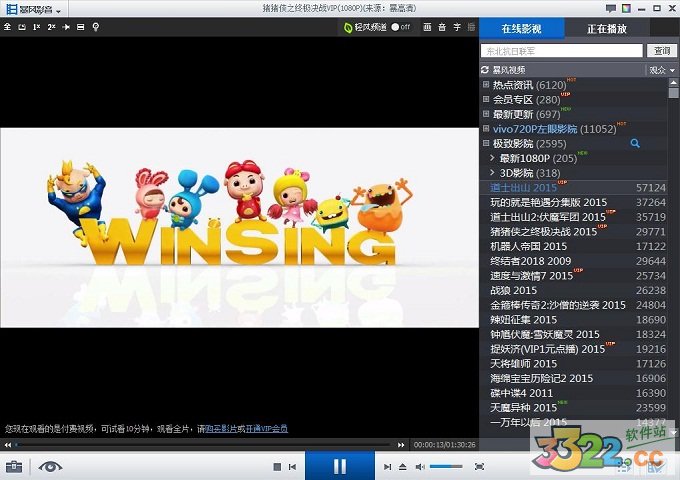Collapse the 极致影院 (2595) category
The width and height of the screenshot is (680, 480).
click(x=486, y=143)
